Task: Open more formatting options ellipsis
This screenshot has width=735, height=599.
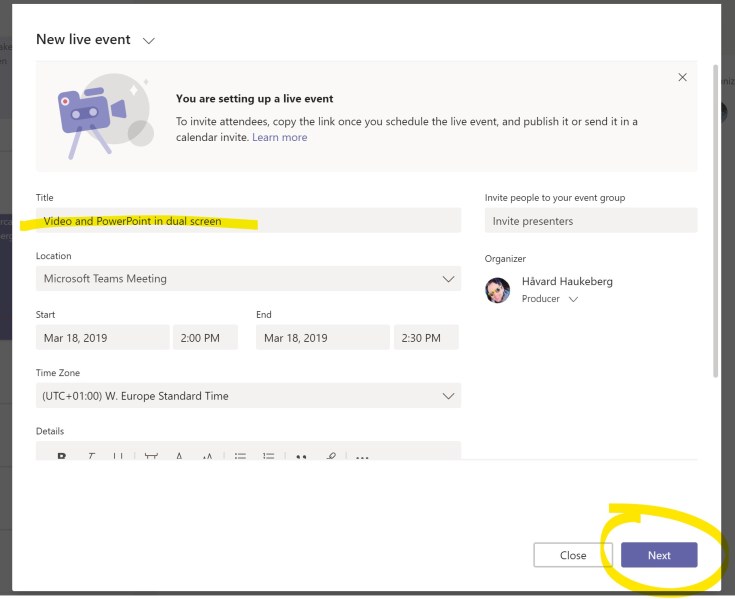Action: [x=362, y=457]
